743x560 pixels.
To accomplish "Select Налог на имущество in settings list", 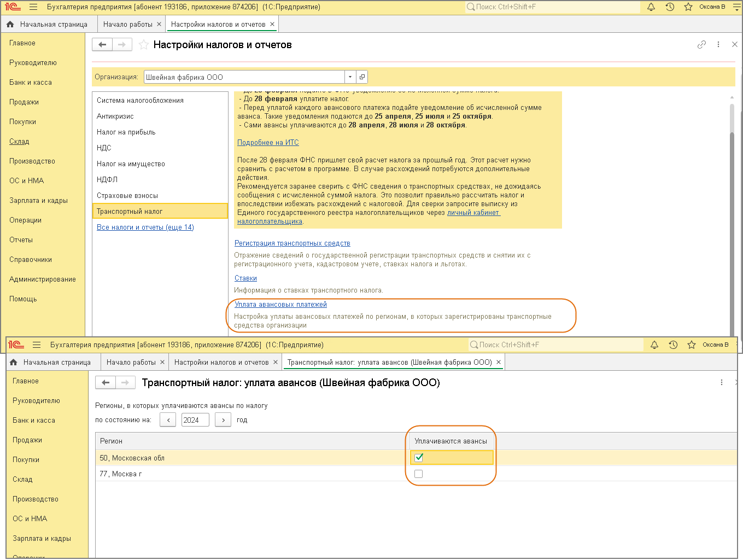I will click(x=160, y=164).
